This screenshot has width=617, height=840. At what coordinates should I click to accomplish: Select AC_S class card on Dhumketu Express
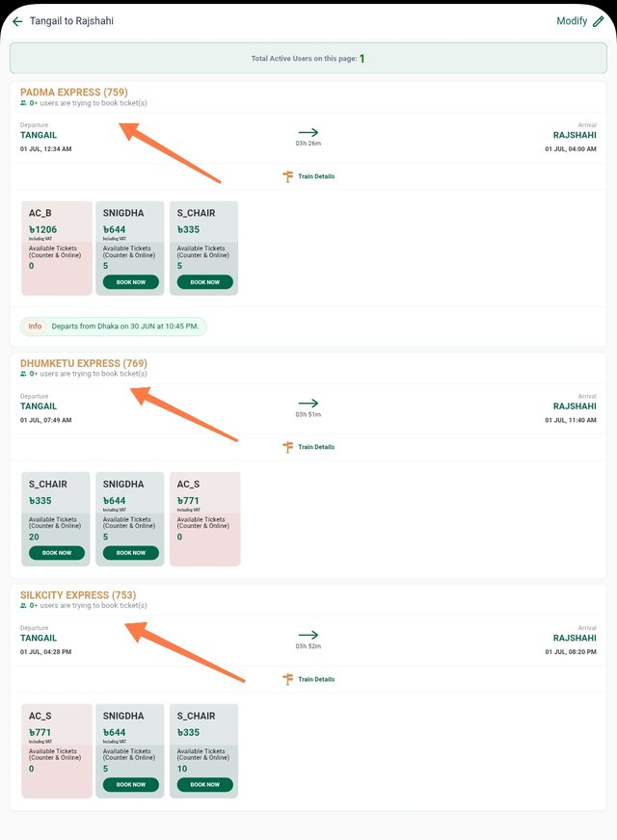tap(204, 519)
